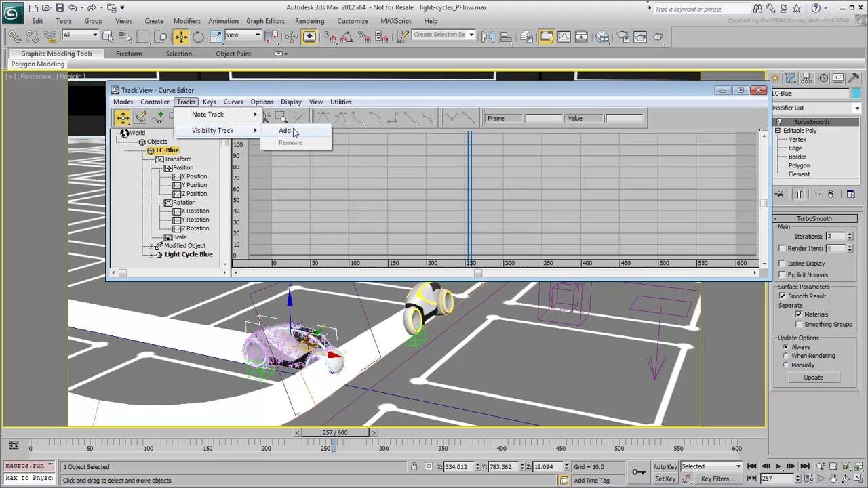Toggle the Auto Key button

[x=665, y=466]
